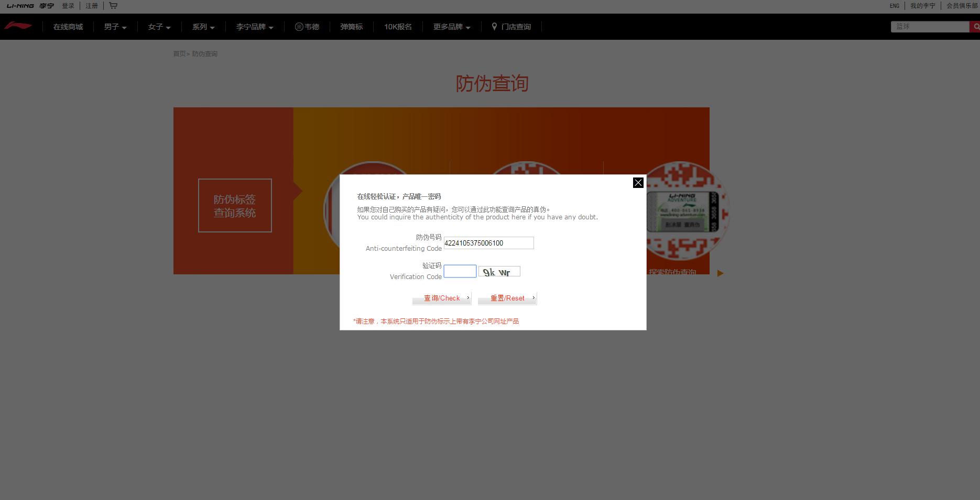Open 会员俱乐部 member club link
Screen dimensions: 980x500
click(x=963, y=6)
